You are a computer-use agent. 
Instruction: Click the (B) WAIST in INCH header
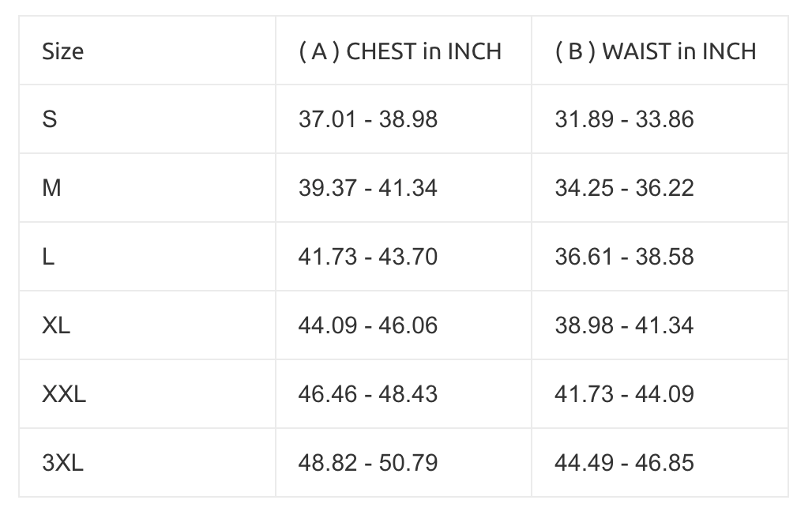656,51
